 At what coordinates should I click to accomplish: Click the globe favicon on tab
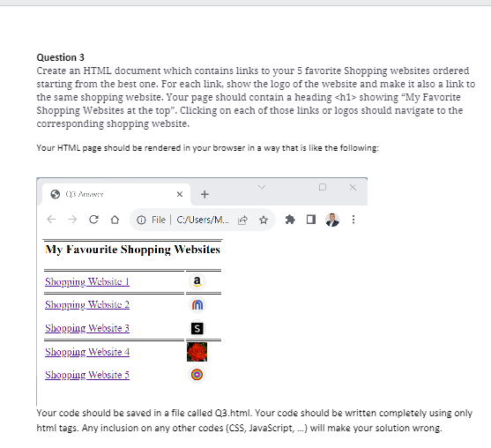point(56,194)
